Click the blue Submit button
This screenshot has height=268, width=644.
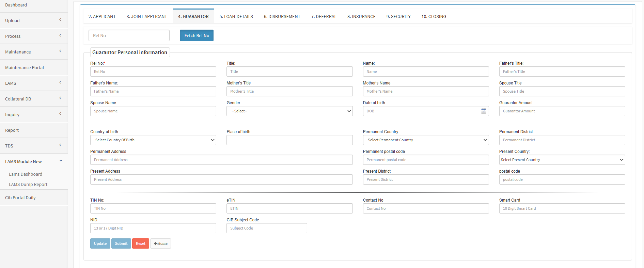coord(121,243)
